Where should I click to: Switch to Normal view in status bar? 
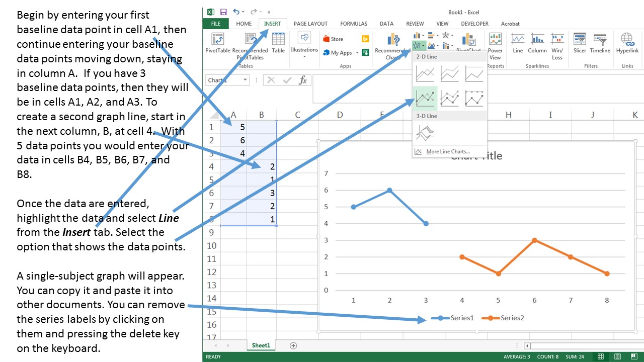[x=601, y=356]
